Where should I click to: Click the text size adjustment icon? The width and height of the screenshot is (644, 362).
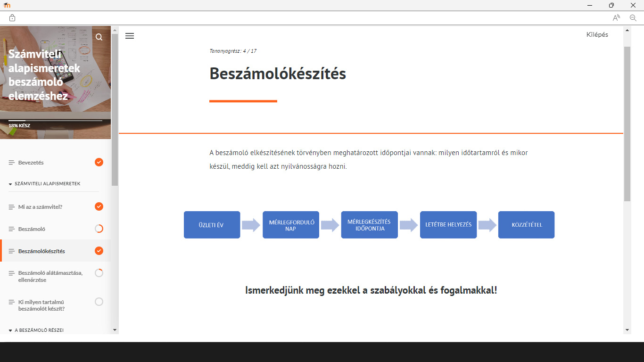[x=615, y=17]
